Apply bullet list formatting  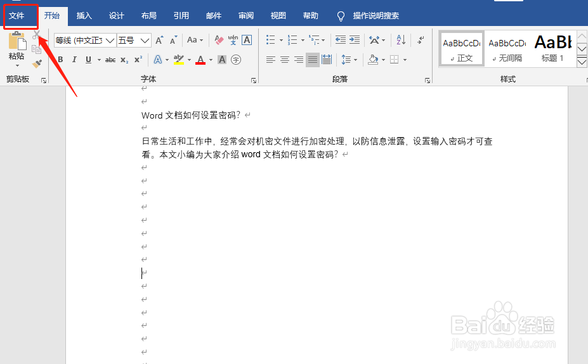pos(271,40)
